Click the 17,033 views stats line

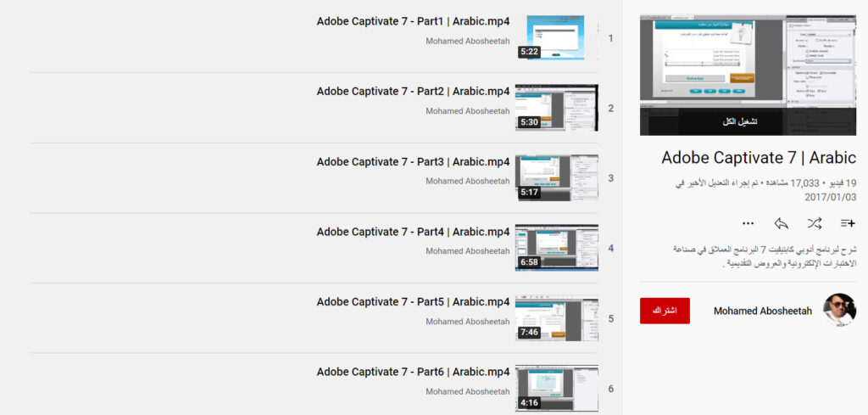[766, 182]
